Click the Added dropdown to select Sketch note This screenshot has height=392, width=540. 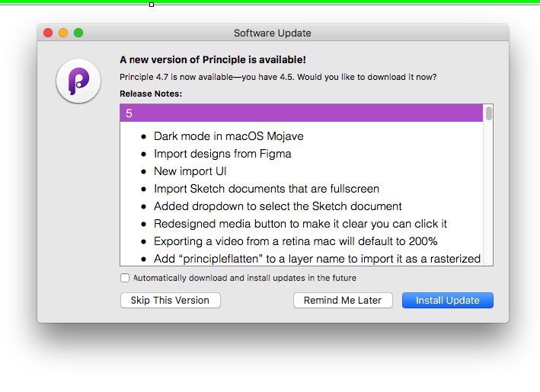click(x=277, y=206)
